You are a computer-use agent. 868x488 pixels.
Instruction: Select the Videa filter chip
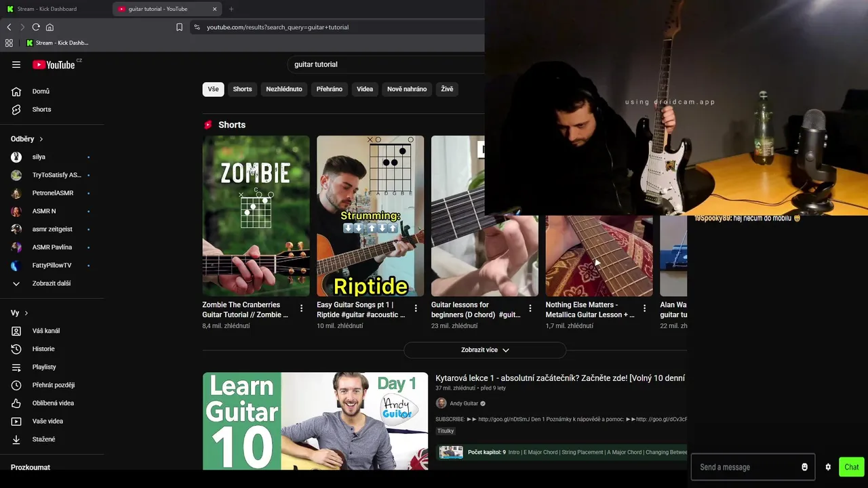(365, 89)
